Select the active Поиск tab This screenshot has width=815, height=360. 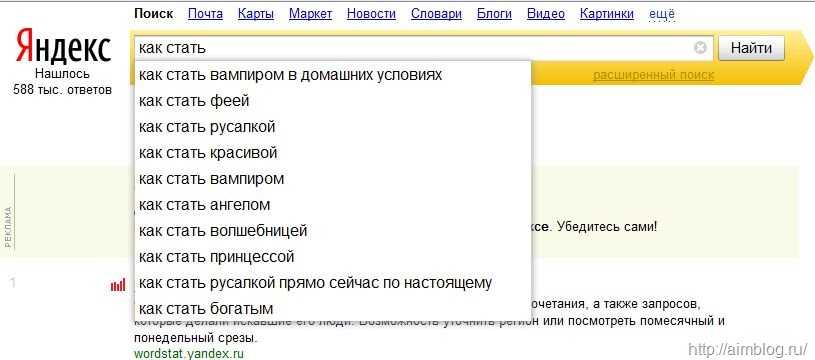[x=153, y=14]
